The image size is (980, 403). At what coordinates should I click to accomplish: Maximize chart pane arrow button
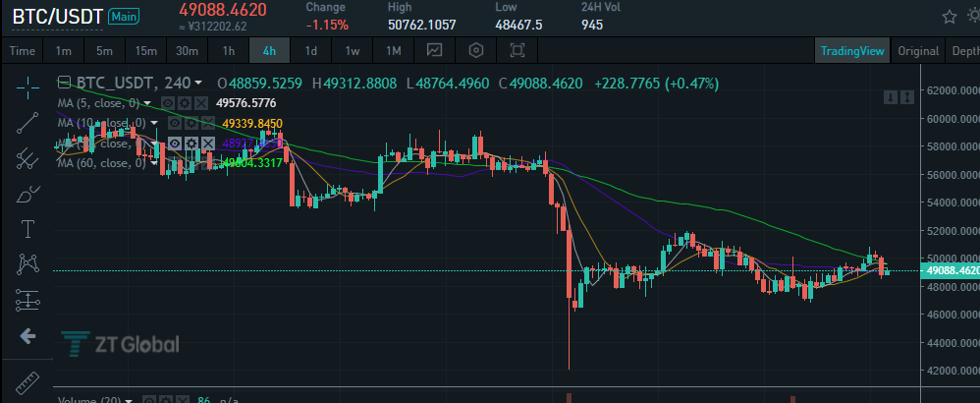[907, 97]
